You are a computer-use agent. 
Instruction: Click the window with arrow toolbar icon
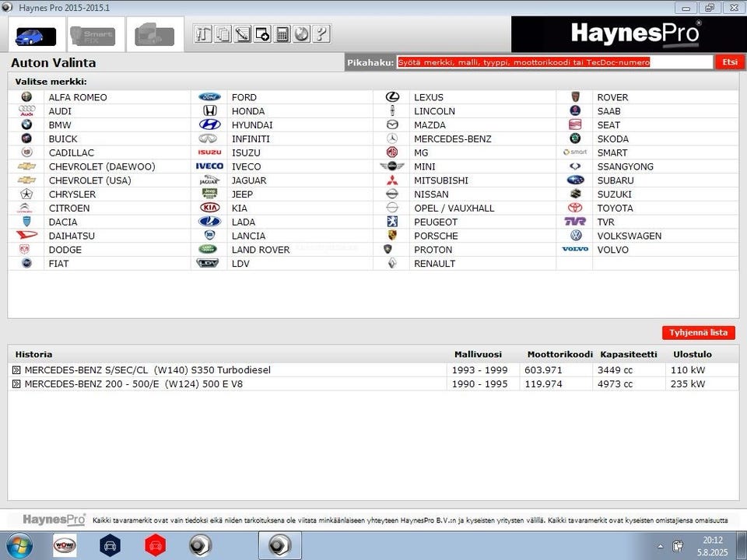click(262, 33)
